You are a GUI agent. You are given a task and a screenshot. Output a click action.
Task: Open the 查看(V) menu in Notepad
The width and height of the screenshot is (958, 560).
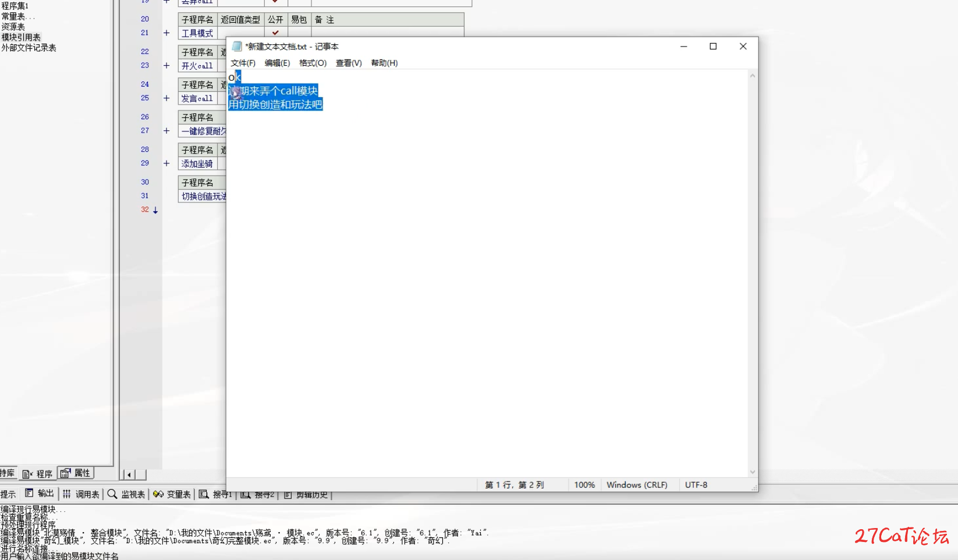349,63
